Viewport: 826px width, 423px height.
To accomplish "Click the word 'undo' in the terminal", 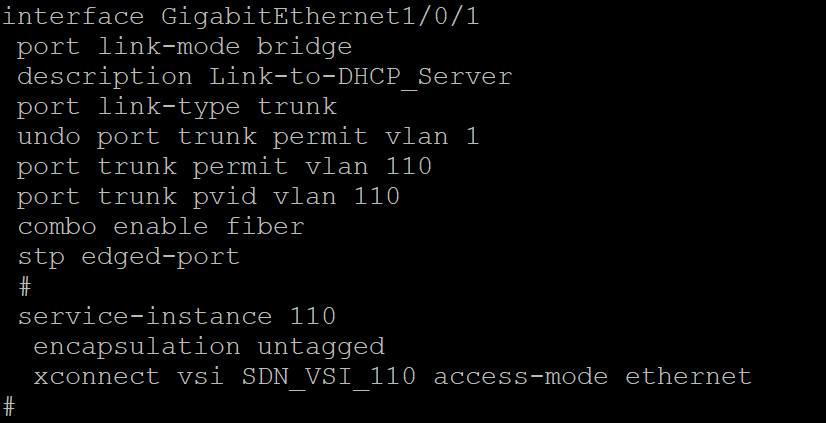I will (49, 136).
